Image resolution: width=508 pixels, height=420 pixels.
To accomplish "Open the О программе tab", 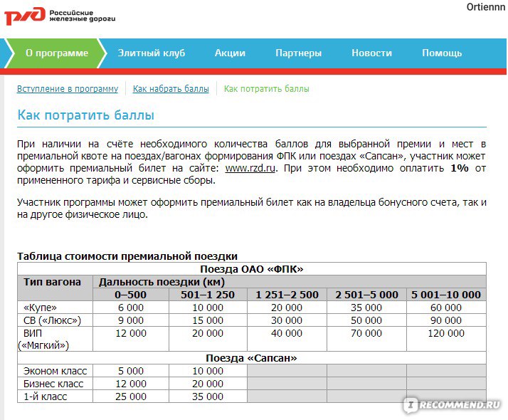I will click(x=57, y=53).
